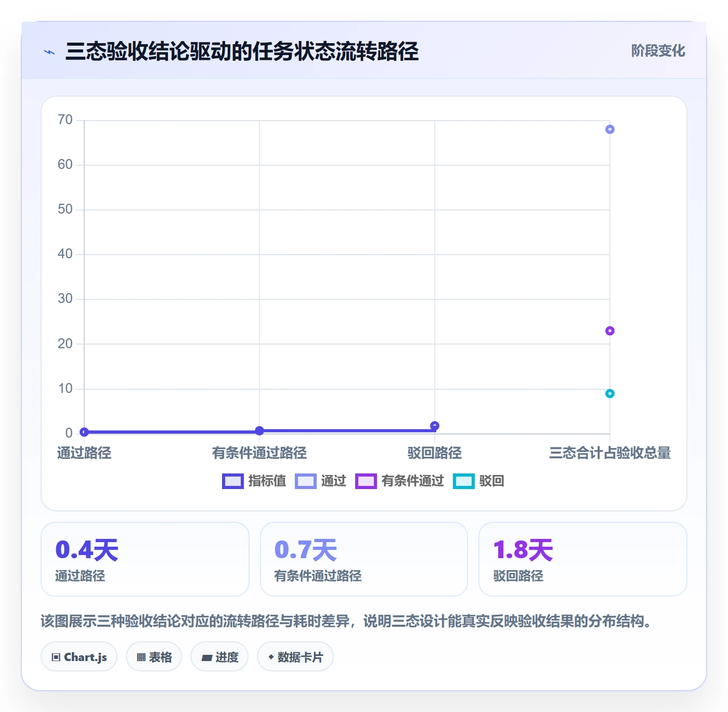This screenshot has height=712, width=728.
Task: Click the 阶段变化 label in header
Action: coord(658,51)
